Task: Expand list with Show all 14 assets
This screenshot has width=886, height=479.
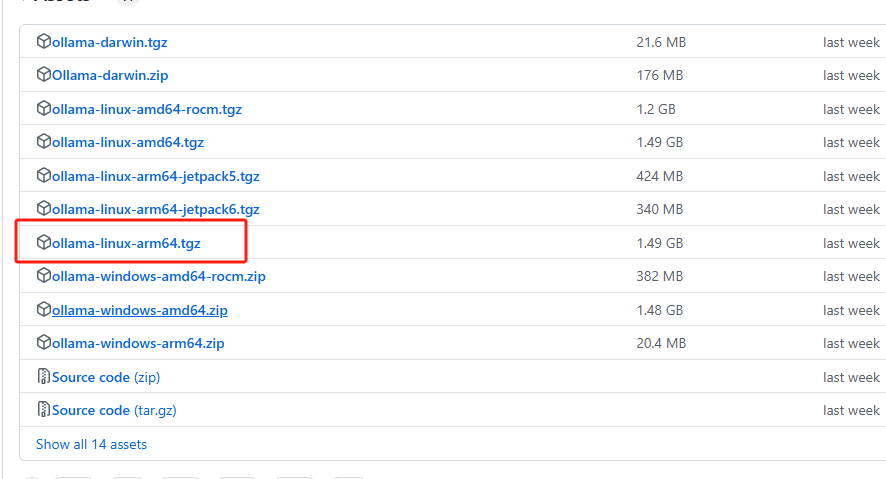Action: 92,445
